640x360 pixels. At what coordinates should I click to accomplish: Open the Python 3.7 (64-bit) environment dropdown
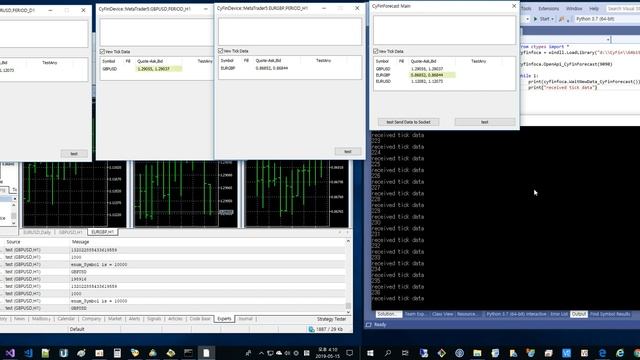click(607, 19)
